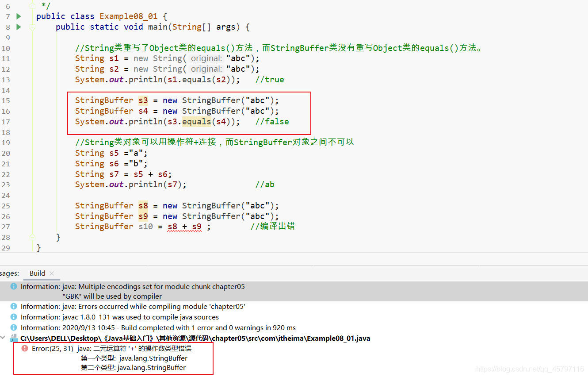Click '第一个类型: java.lang.StringBuffer' line
The height and width of the screenshot is (377, 588).
pyautogui.click(x=134, y=358)
